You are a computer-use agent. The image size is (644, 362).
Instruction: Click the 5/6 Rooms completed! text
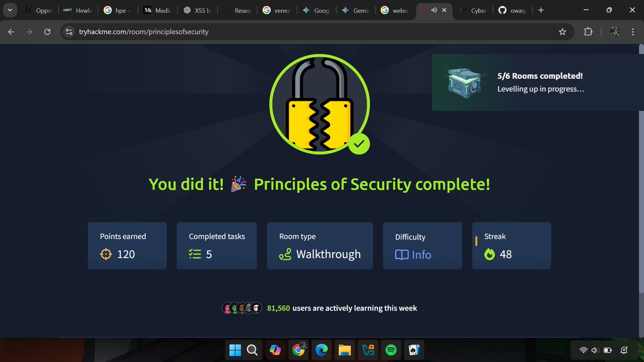pos(540,76)
